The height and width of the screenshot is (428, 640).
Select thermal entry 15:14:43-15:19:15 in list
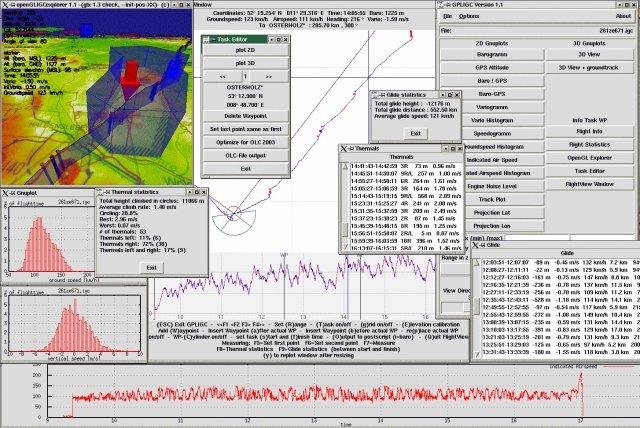coord(406,196)
